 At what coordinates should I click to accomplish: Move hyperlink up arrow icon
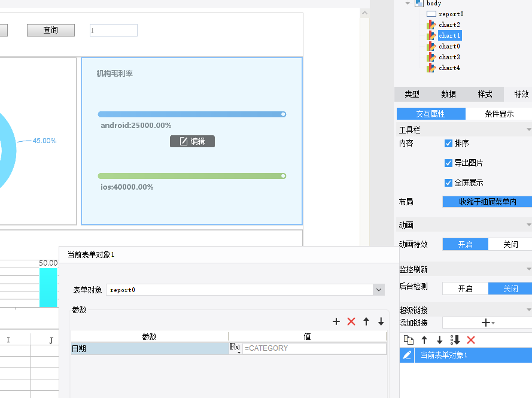(424, 339)
